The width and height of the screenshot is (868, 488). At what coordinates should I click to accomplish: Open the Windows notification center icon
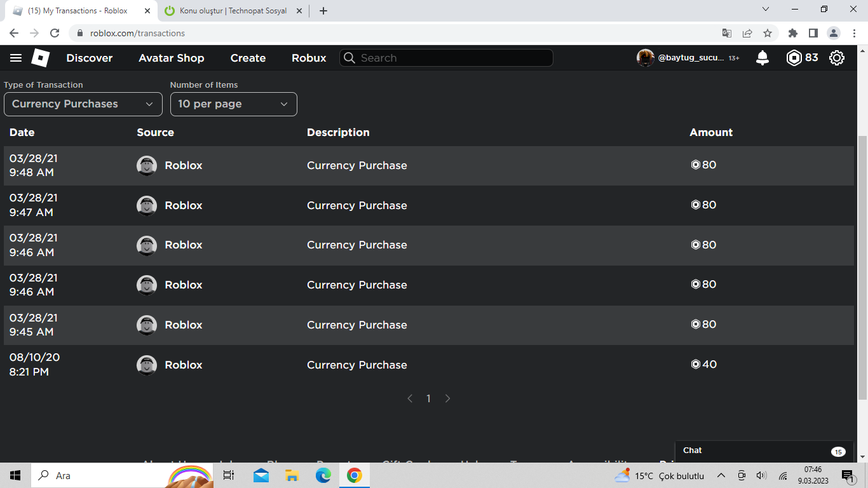click(x=848, y=475)
